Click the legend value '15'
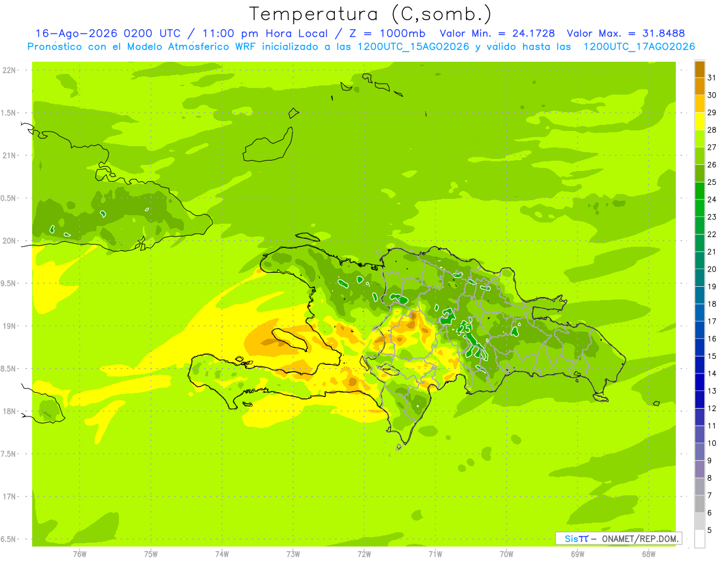 coord(712,356)
